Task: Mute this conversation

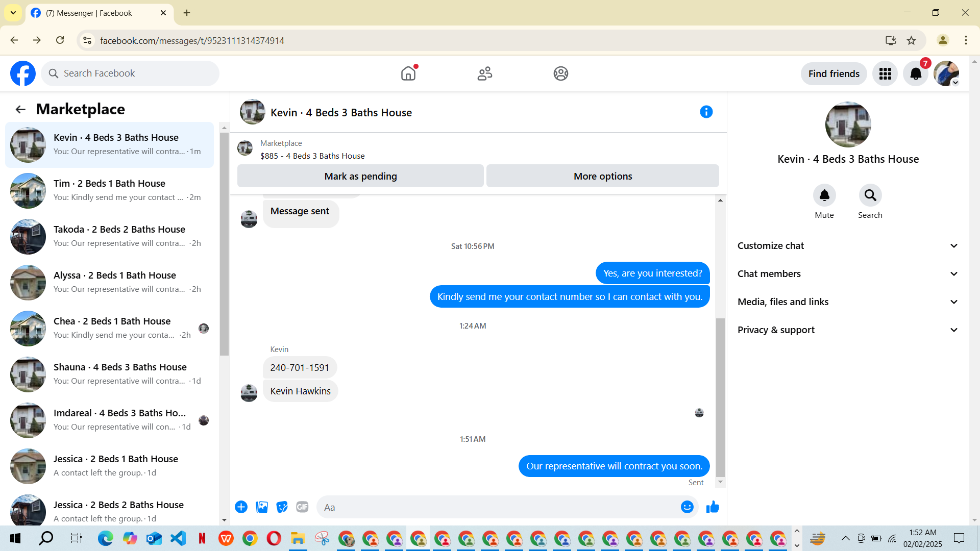Action: tap(824, 195)
